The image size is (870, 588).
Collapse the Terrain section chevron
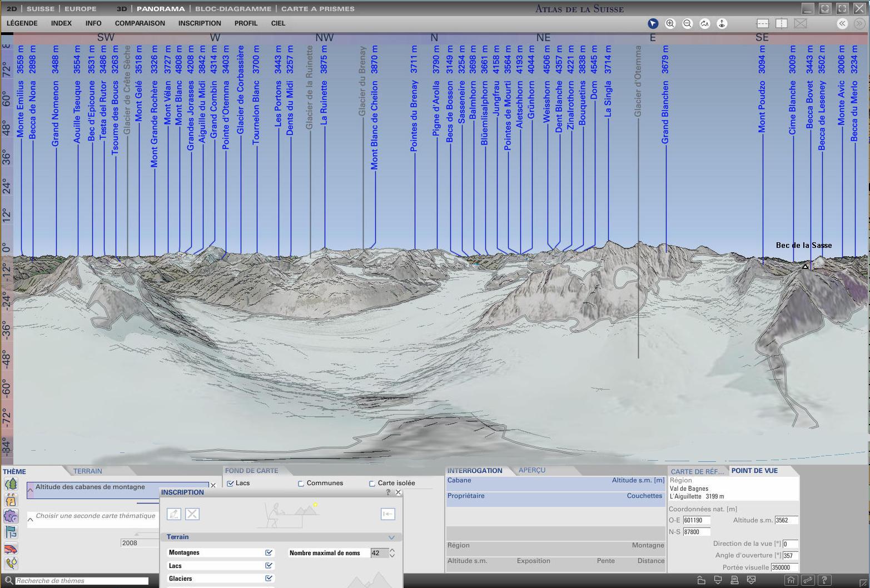click(x=391, y=537)
